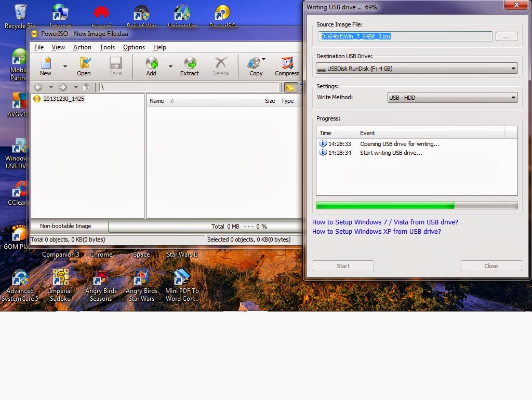Click the Forward navigation arrow in PowerISO
Screen dimensions: 532x400
[x=63, y=87]
